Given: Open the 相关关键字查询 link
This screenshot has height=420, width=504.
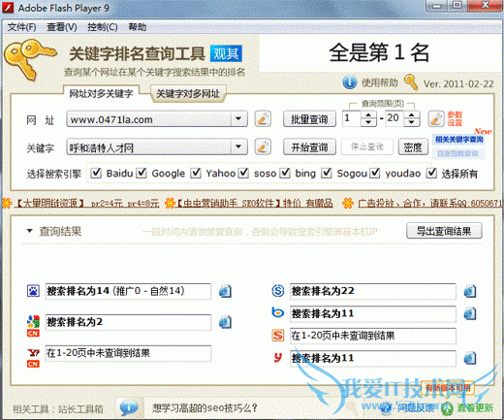Looking at the screenshot, I should [459, 140].
